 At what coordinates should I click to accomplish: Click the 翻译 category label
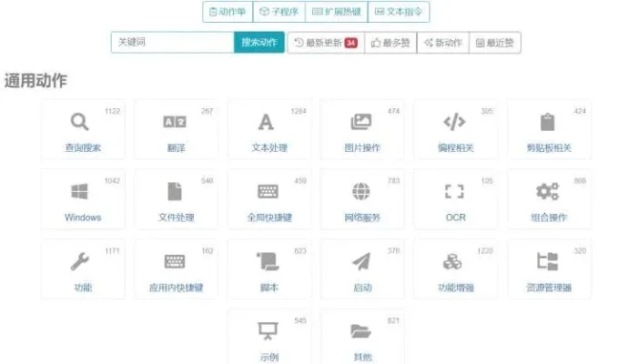point(177,147)
